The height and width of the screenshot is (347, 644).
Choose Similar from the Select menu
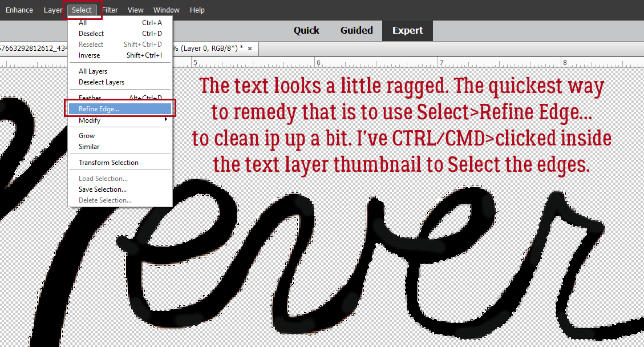120,146
